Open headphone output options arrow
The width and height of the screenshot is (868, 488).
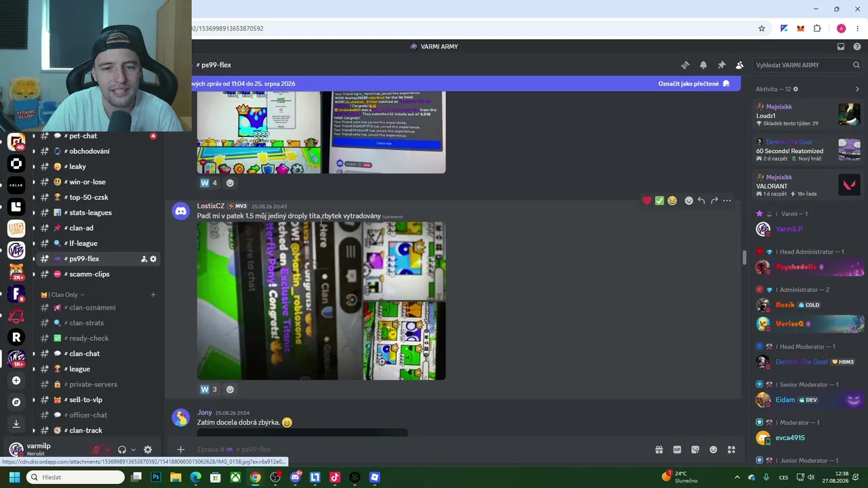(133, 449)
